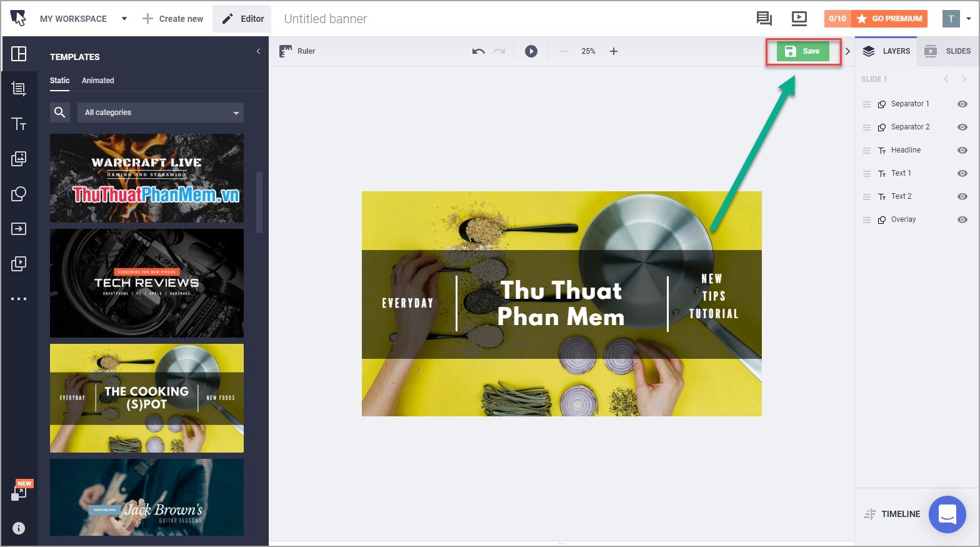Open the comments icon in header

[x=764, y=19]
